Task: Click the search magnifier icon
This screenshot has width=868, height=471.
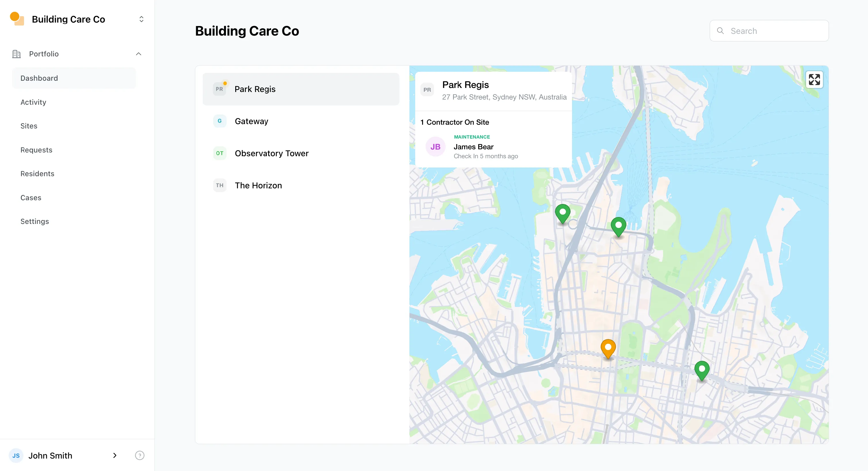Action: tap(720, 31)
